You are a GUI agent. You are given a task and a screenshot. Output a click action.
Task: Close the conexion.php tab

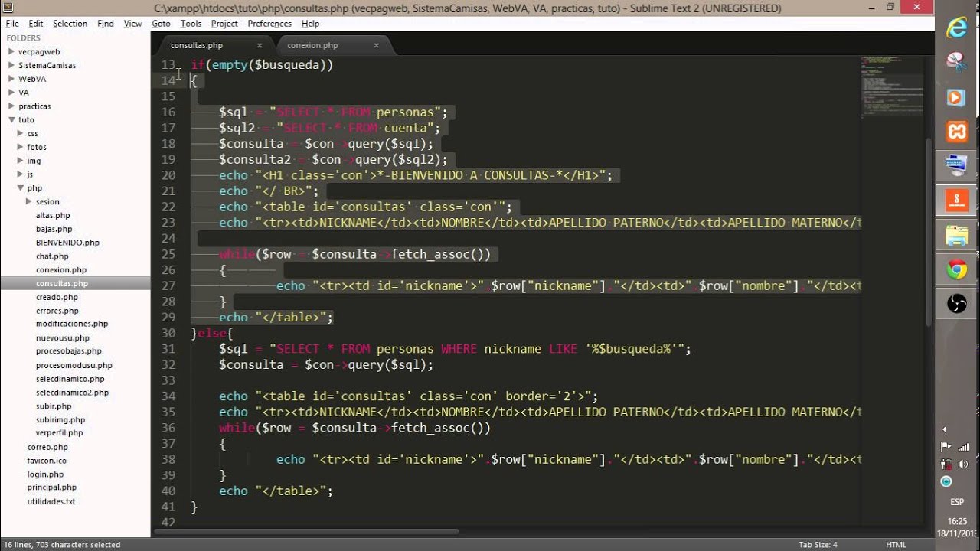[x=376, y=45]
